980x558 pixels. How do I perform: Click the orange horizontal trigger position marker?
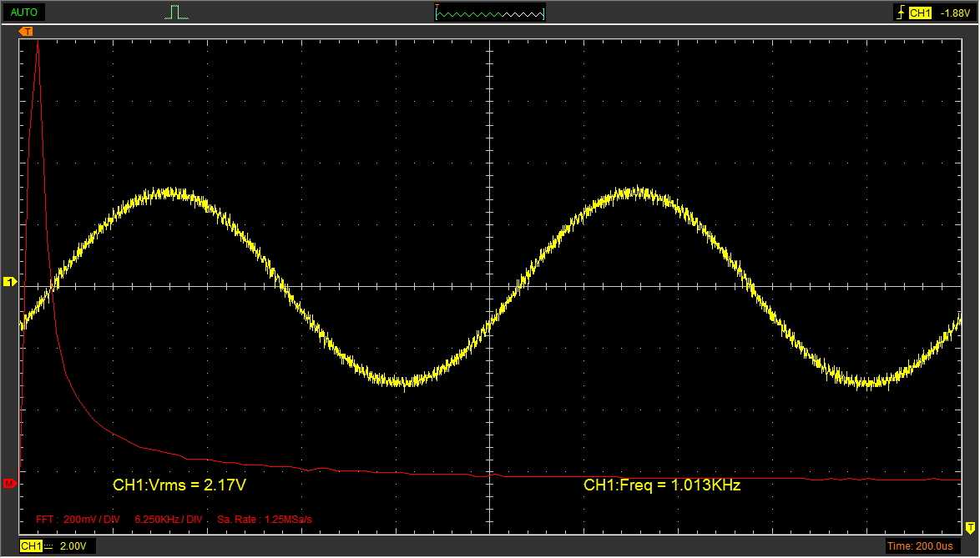[26, 31]
